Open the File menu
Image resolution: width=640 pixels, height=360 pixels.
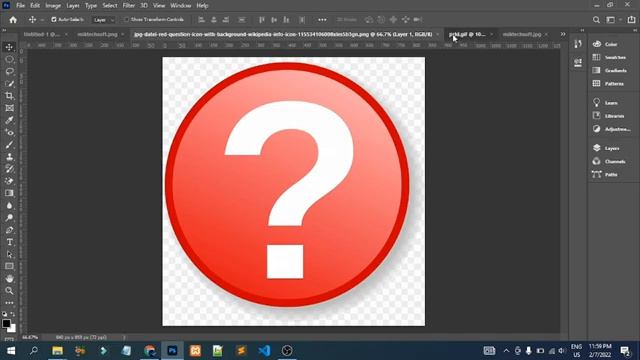(20, 6)
